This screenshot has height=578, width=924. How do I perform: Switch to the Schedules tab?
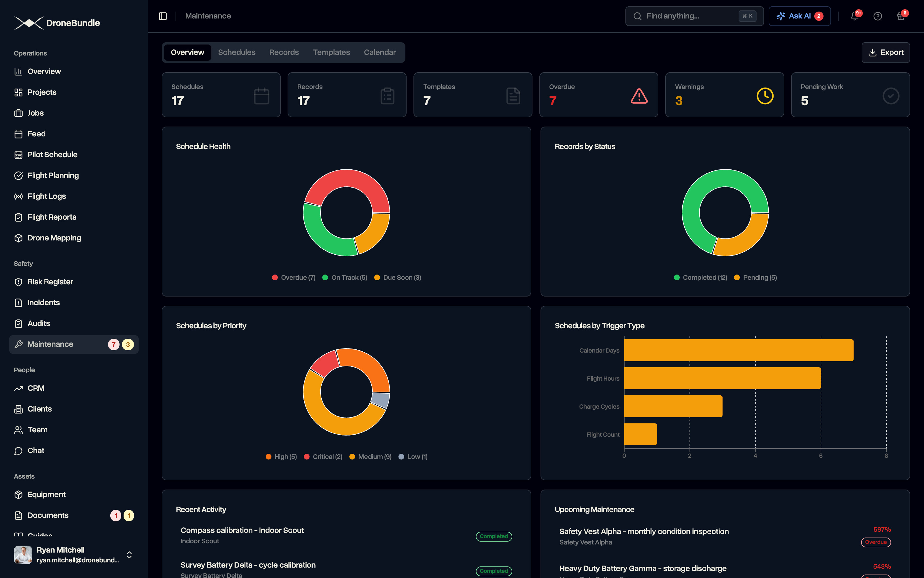(237, 52)
